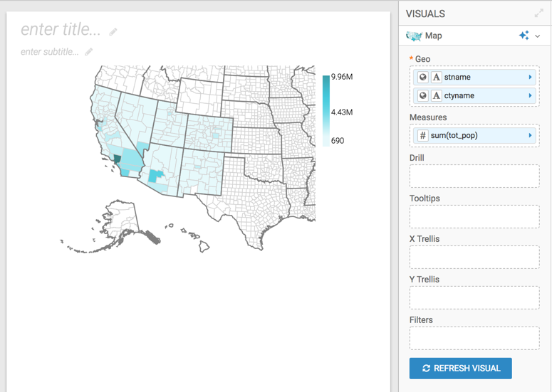Image resolution: width=552 pixels, height=392 pixels.
Task: Click the US map visual type icon
Action: tap(414, 36)
